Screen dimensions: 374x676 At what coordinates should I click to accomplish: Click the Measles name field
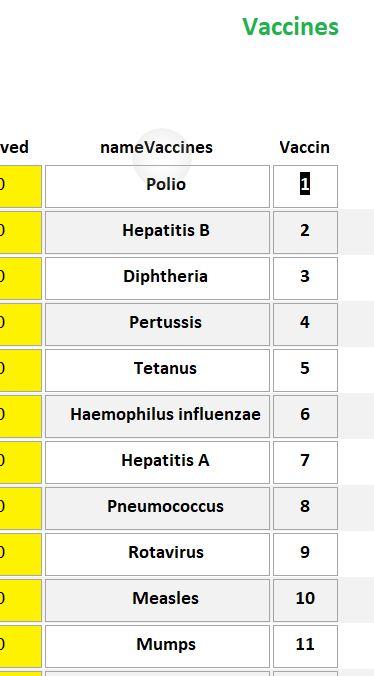click(x=157, y=600)
